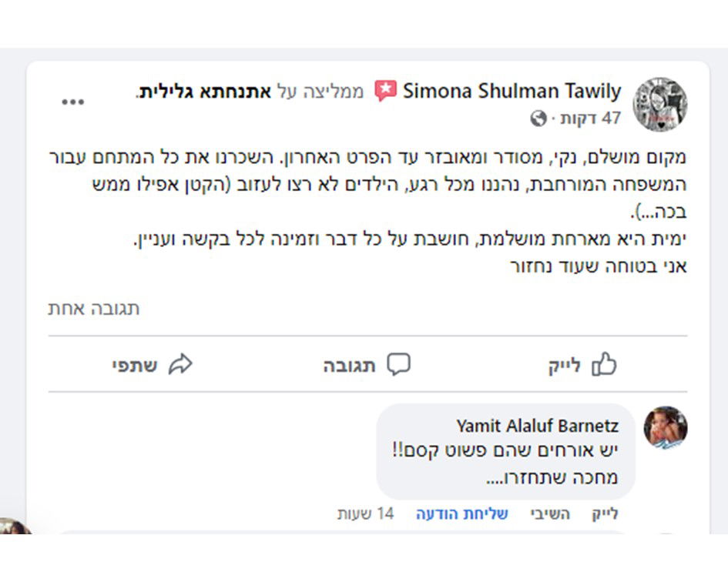Screen dimensions: 728x582
Task: Click the speech bubble comment icon
Action: tap(398, 365)
